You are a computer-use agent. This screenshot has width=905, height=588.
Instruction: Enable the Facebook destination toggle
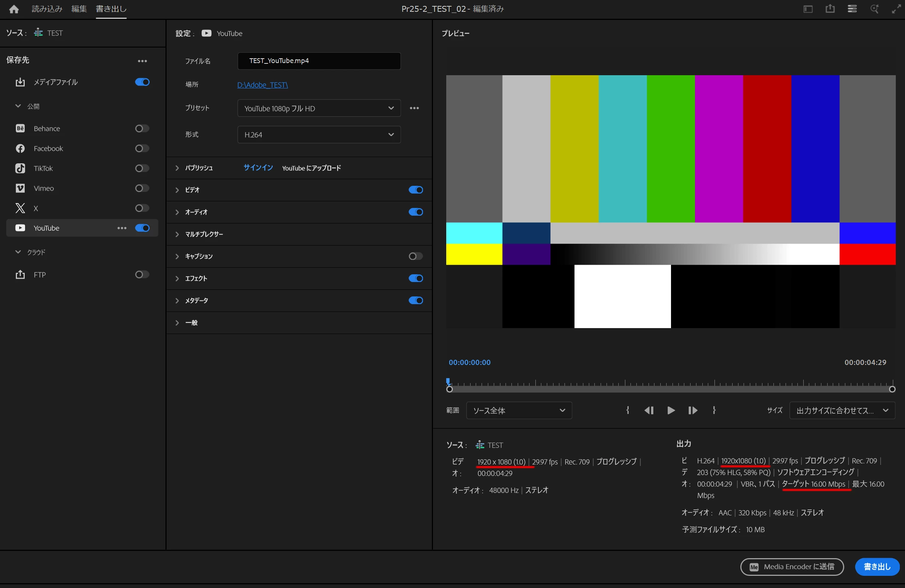click(x=142, y=148)
